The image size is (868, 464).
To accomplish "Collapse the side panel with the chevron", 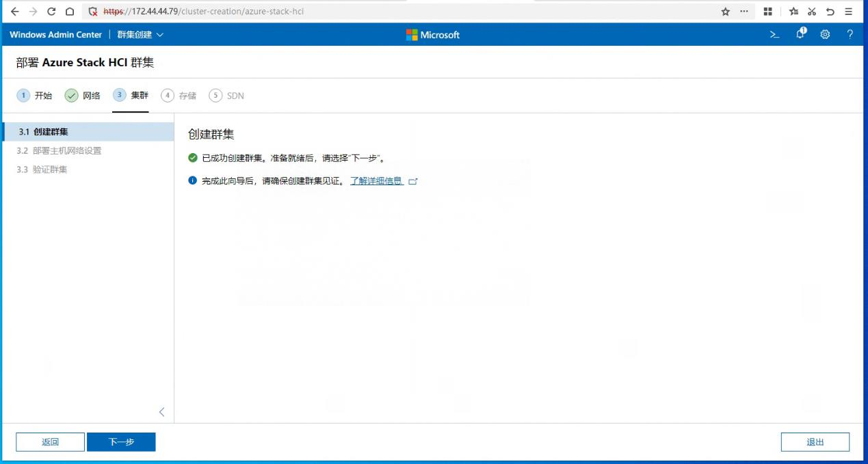I will tap(162, 412).
